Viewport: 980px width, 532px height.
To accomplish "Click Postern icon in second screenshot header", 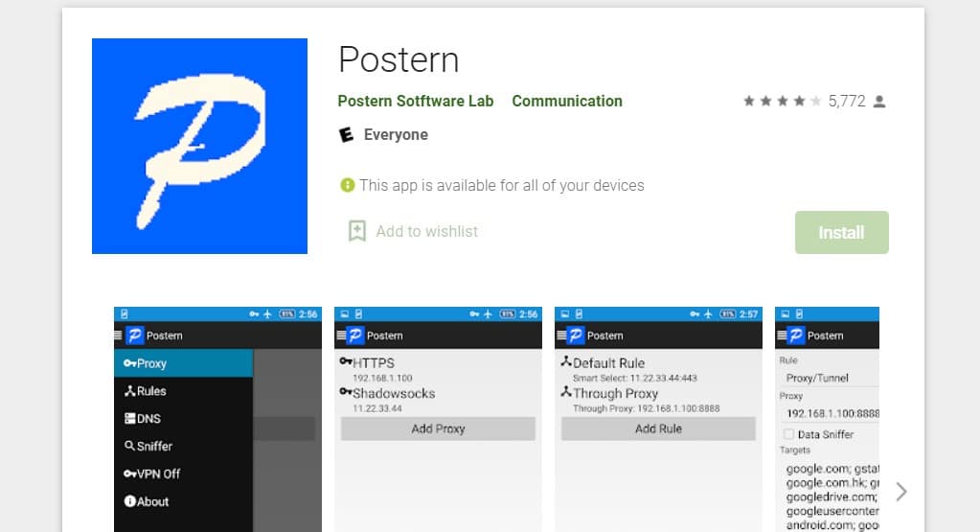I will click(355, 335).
